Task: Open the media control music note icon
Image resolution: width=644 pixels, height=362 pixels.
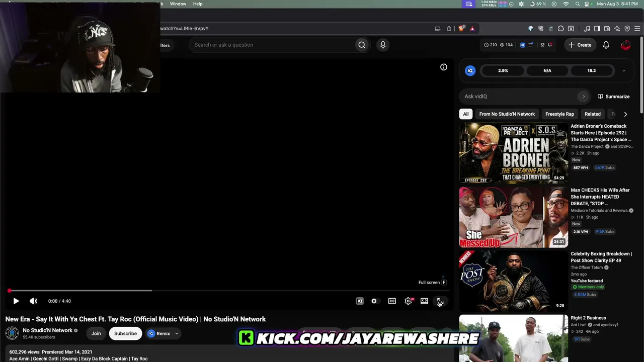Action: tap(587, 29)
